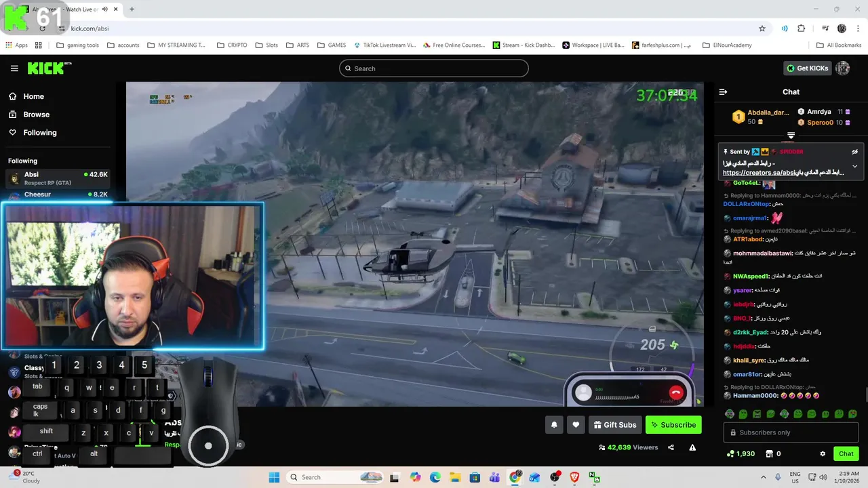Image resolution: width=868 pixels, height=488 pixels.
Task: Open the chat shop icon
Action: click(770, 453)
